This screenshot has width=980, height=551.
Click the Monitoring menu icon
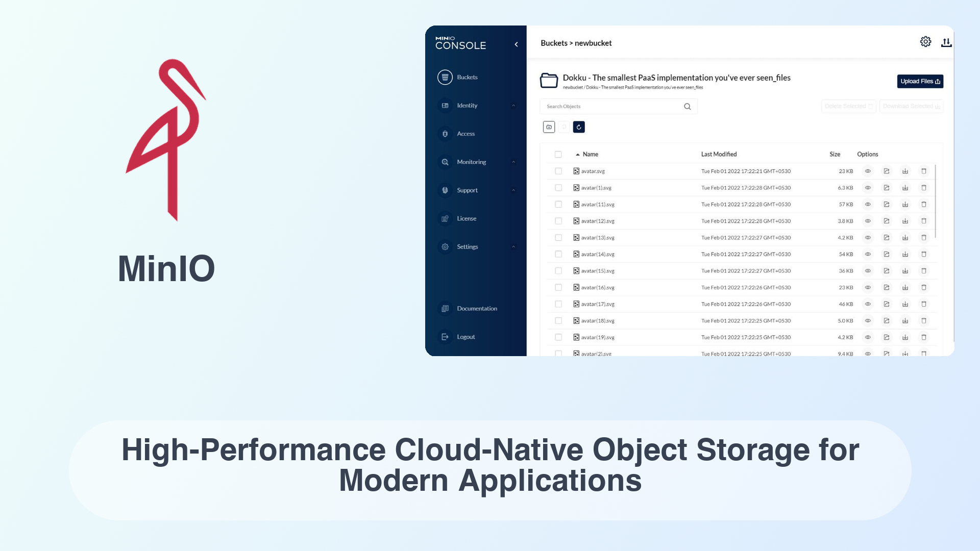pyautogui.click(x=446, y=161)
